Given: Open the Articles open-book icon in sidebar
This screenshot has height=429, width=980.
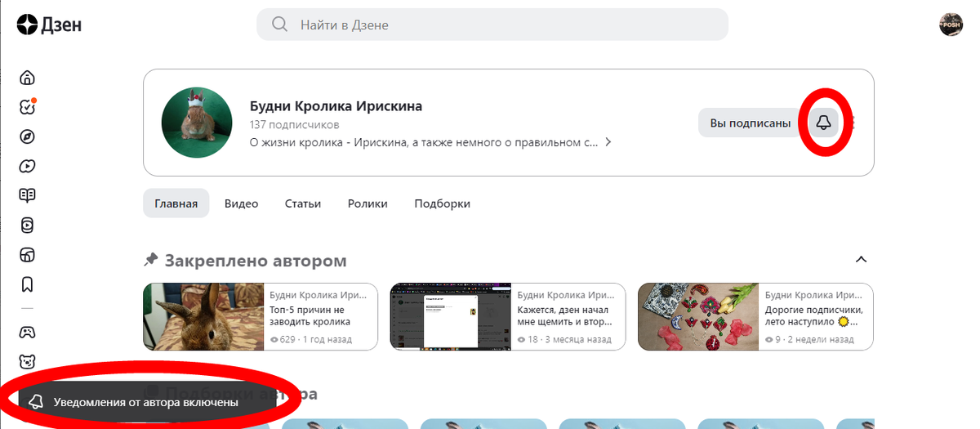Looking at the screenshot, I should click(28, 195).
